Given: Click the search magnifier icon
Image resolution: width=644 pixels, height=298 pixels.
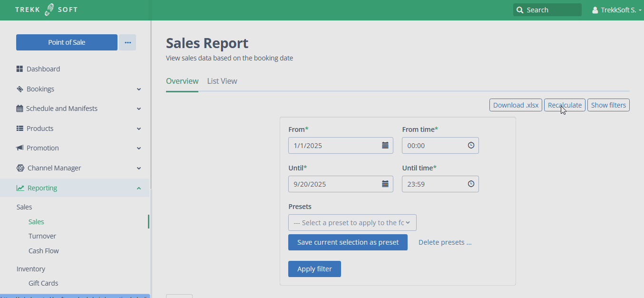Looking at the screenshot, I should (520, 10).
